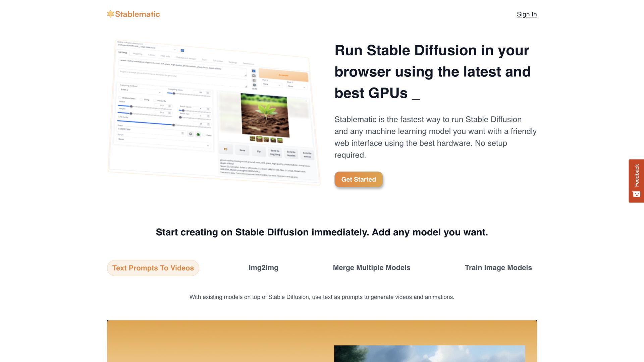The image size is (644, 362).
Task: Click the Sign In link
Action: coord(526,14)
